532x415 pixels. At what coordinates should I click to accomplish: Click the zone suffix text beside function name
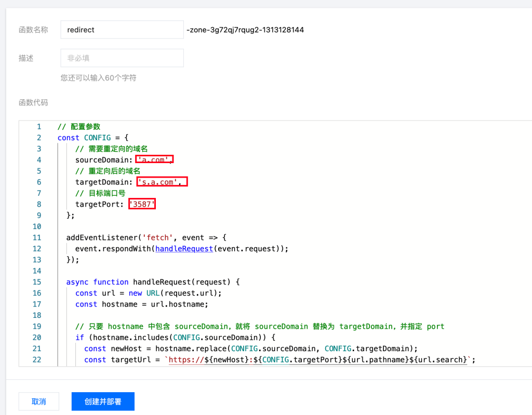pyautogui.click(x=245, y=30)
